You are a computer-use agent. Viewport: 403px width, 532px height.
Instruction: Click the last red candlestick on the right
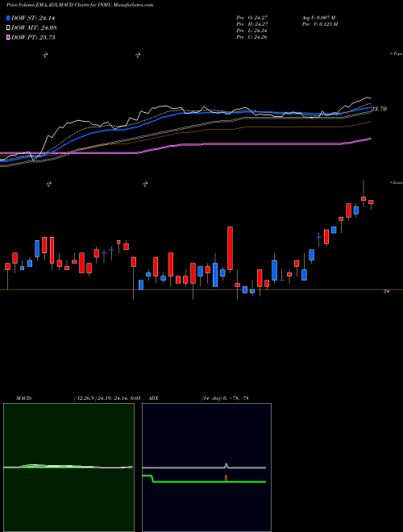[x=371, y=202]
